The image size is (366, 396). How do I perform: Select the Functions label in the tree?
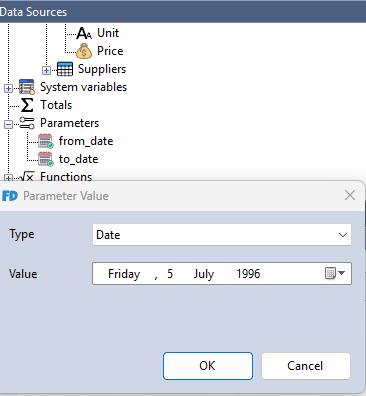[x=66, y=176]
